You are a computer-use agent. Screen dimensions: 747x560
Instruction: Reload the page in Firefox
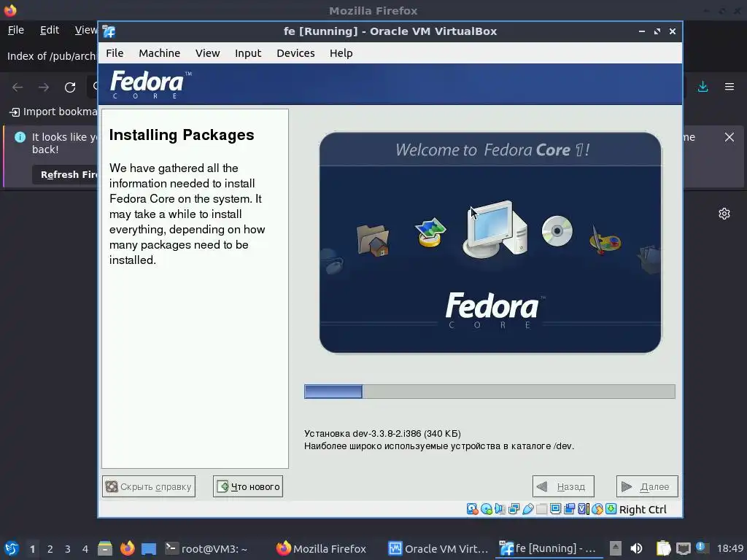tap(70, 87)
